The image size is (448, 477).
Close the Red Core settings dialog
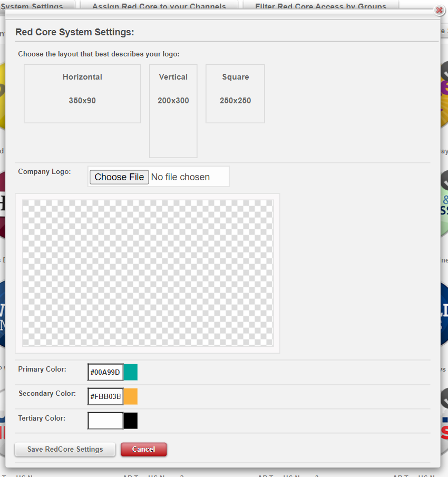pyautogui.click(x=439, y=11)
